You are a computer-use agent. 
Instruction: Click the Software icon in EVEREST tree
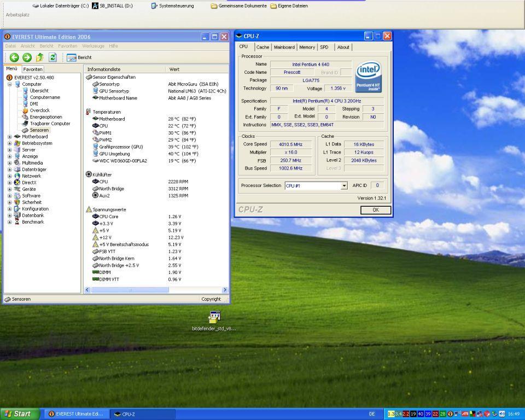pos(17,196)
